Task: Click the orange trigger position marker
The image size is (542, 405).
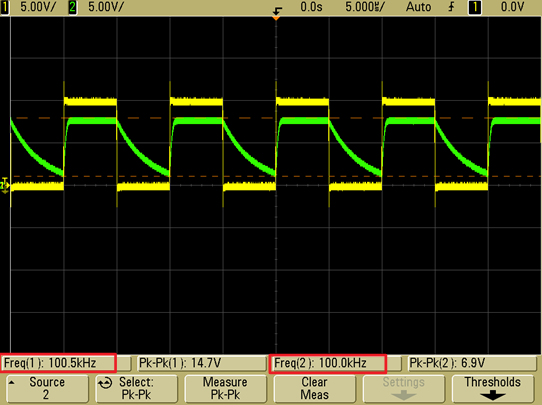Action: point(276,17)
